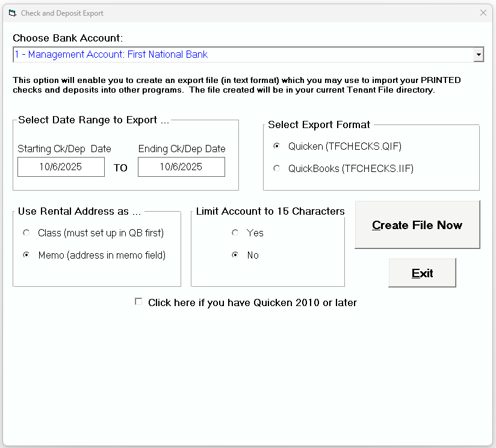Click the Ending Ck/Dep Date field
This screenshot has width=496, height=448.
click(x=181, y=167)
